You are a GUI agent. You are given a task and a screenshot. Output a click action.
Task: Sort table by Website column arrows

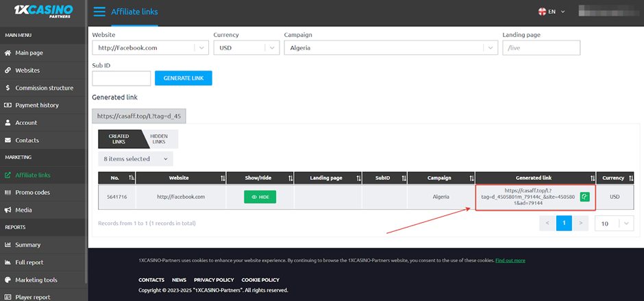(222, 178)
